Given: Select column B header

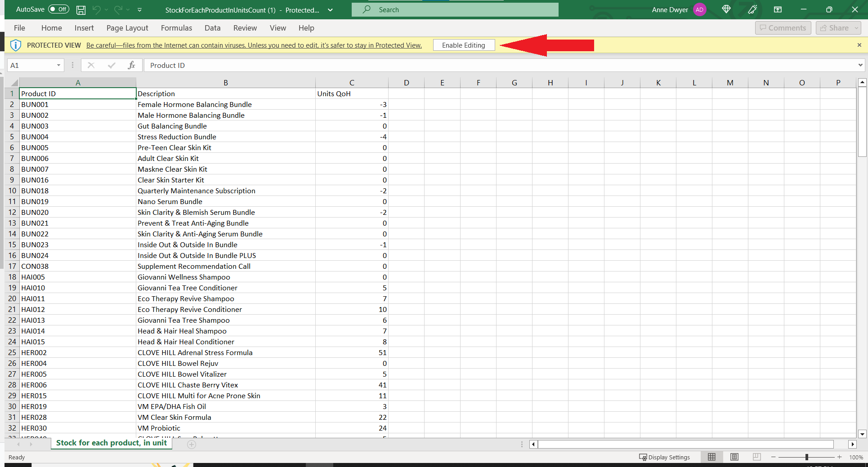Looking at the screenshot, I should tap(226, 83).
